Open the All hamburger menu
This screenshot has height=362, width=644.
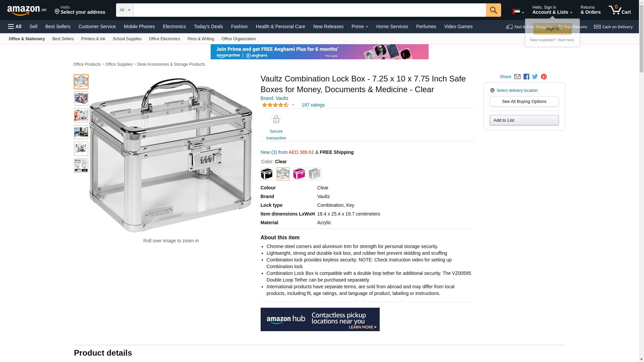(15, 26)
